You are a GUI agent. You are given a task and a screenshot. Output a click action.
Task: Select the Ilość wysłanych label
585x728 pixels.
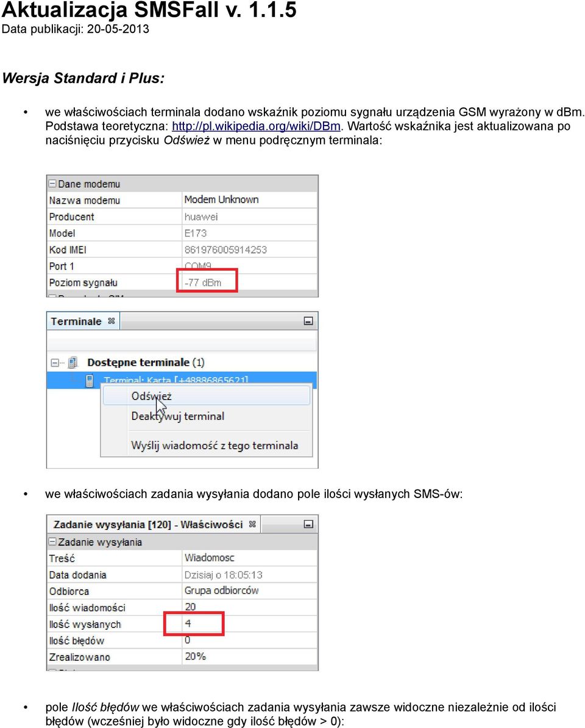point(85,624)
